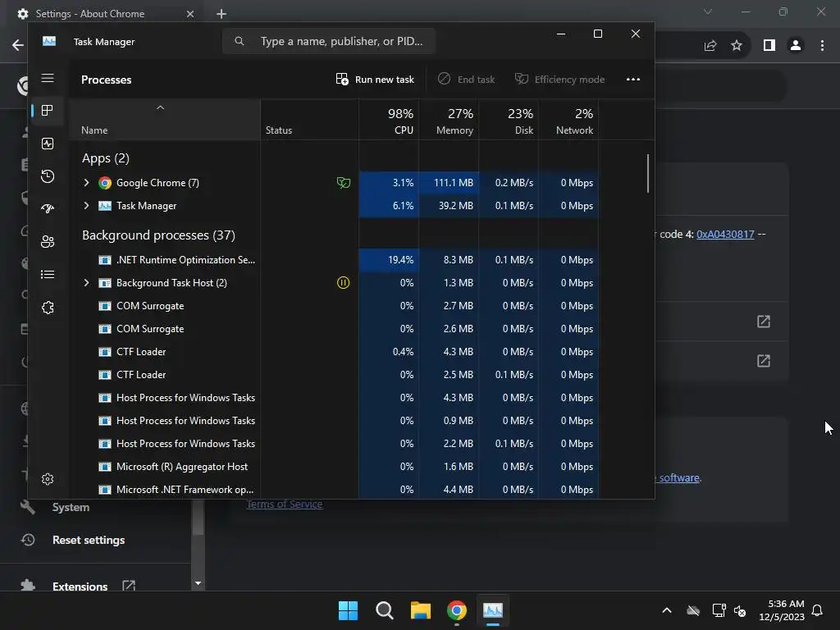The image size is (840, 630).
Task: Open Task Manager settings gear
Action: tap(47, 479)
